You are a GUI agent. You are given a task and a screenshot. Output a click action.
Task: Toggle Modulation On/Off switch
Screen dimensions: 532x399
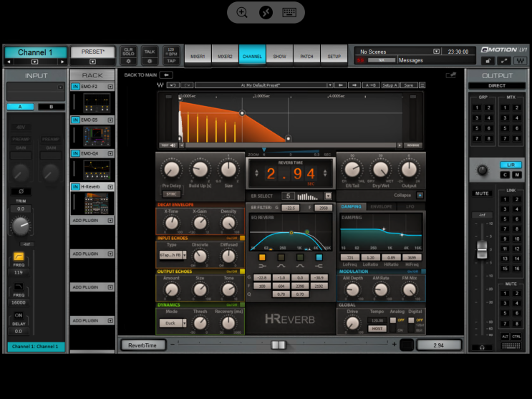coord(423,271)
